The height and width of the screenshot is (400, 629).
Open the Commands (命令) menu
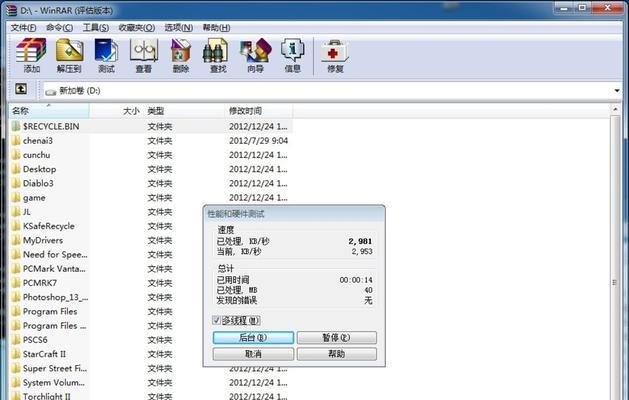(x=59, y=27)
